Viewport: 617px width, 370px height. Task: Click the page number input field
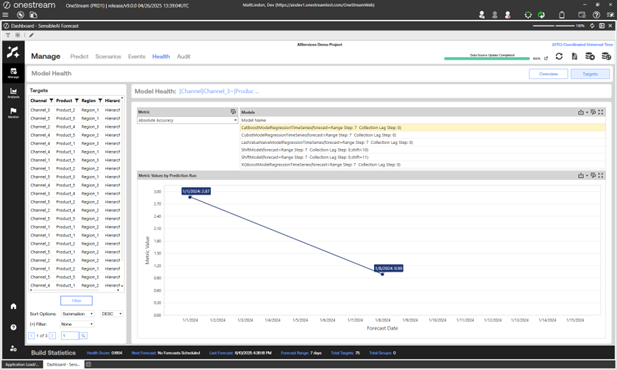pos(70,336)
